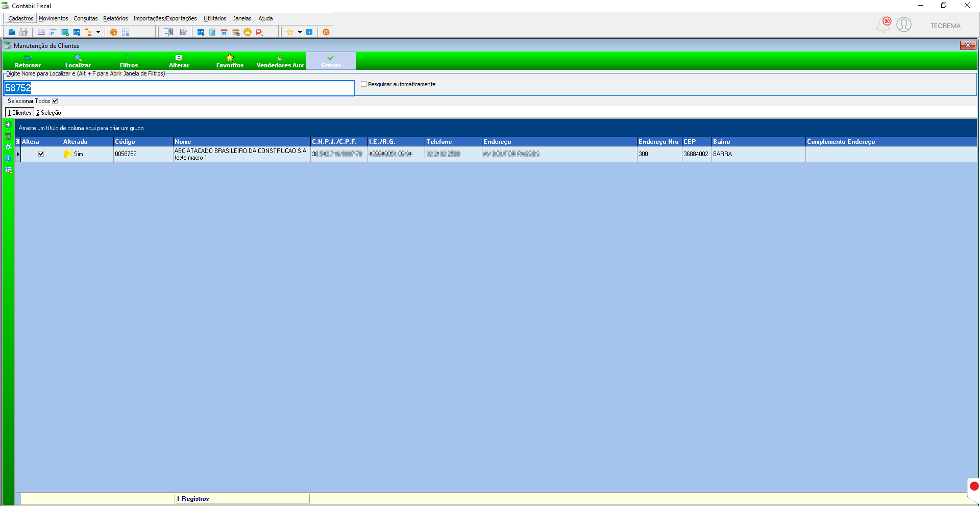Image resolution: width=980 pixels, height=506 pixels.
Task: Click the document with dollar sign icon
Action: 168,32
